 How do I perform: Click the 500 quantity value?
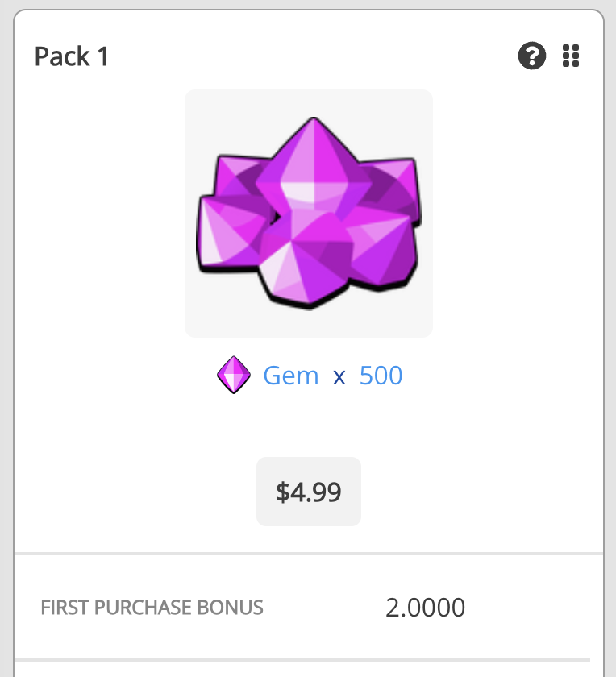click(x=381, y=376)
